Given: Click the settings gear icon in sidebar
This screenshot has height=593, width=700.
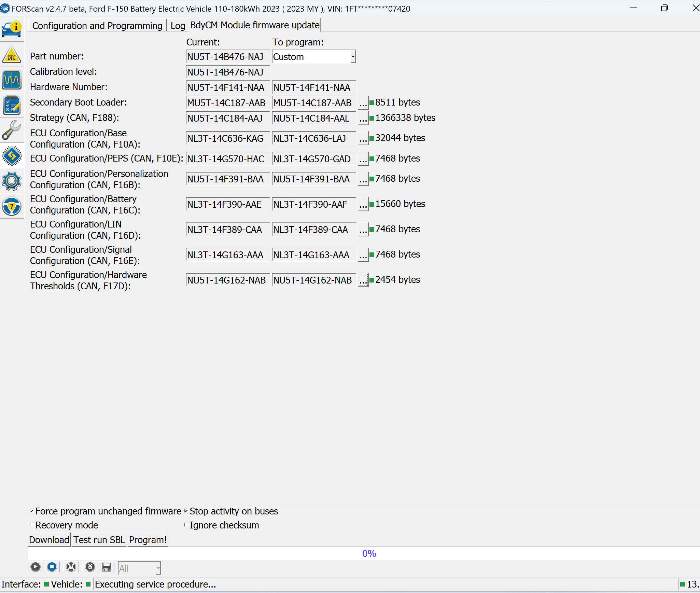Looking at the screenshot, I should 12,181.
